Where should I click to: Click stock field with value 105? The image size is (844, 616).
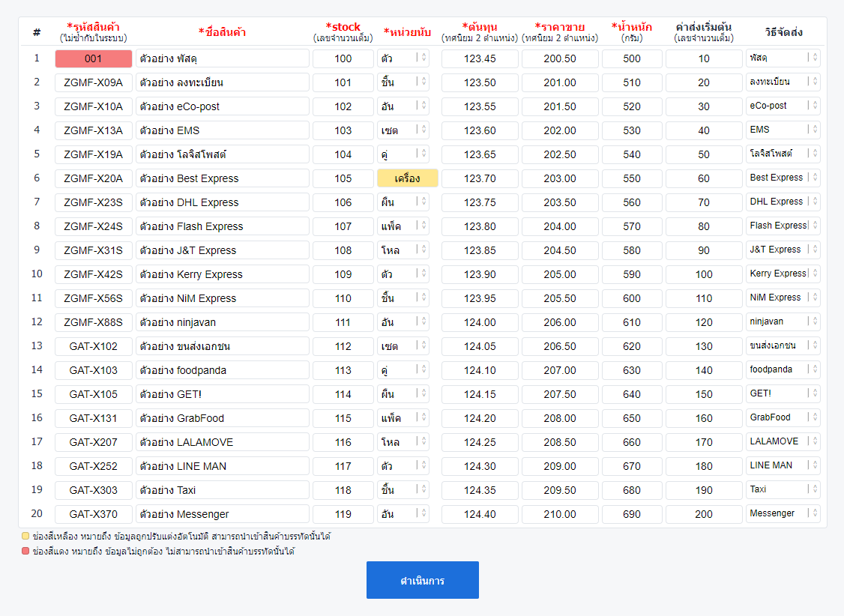coord(343,178)
